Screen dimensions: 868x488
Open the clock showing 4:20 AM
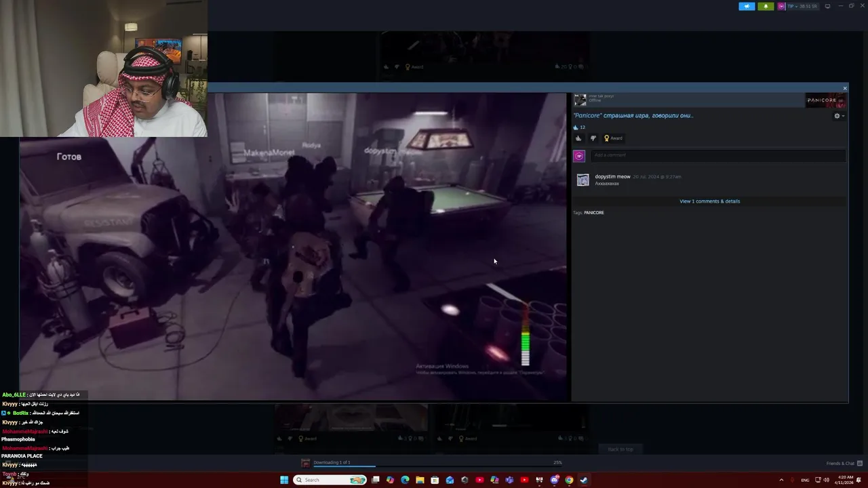tap(845, 480)
